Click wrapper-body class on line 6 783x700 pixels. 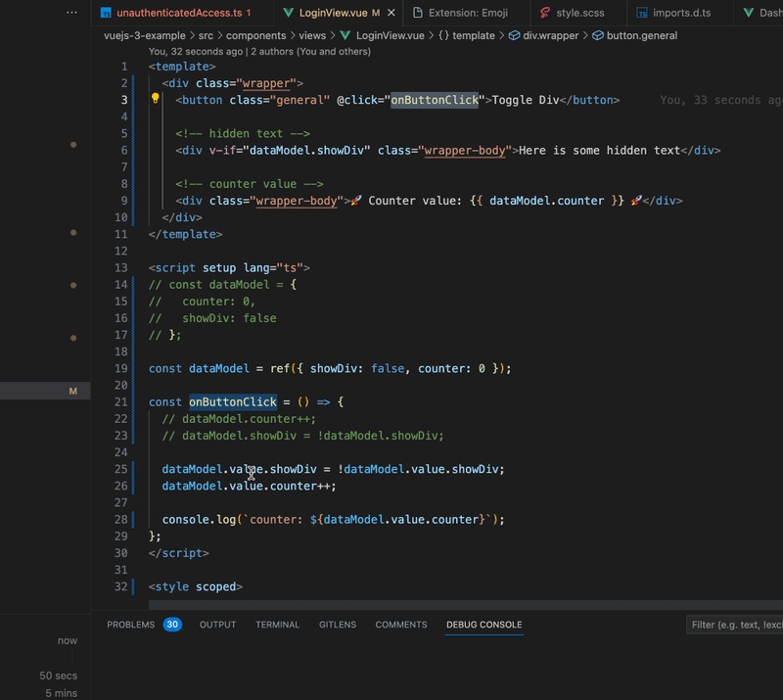(x=465, y=151)
